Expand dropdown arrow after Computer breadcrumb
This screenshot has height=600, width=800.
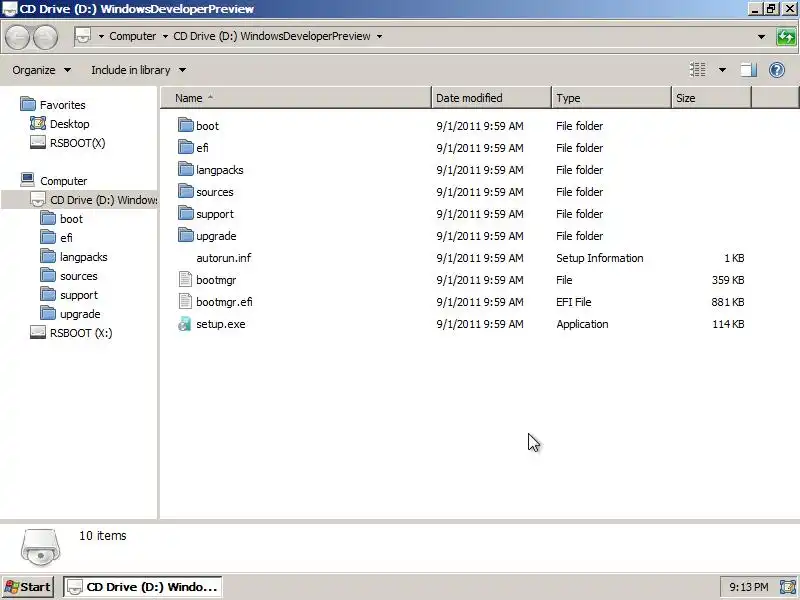point(165,36)
